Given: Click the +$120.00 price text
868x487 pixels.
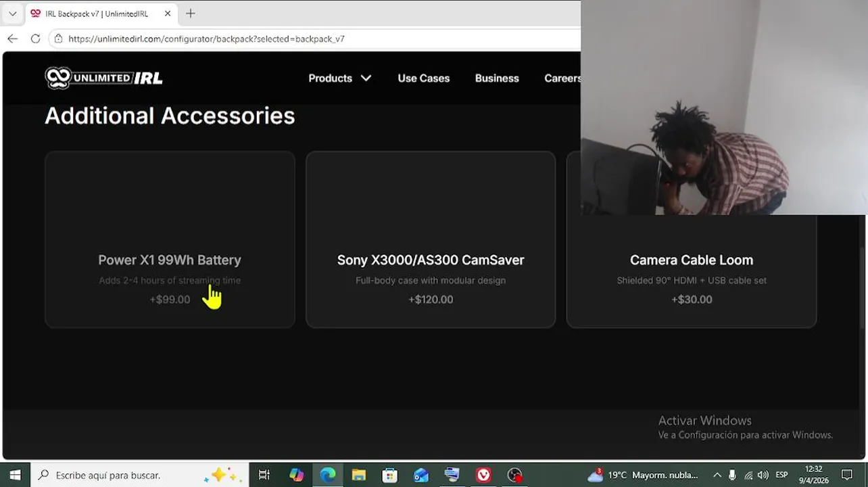Looking at the screenshot, I should [x=431, y=300].
